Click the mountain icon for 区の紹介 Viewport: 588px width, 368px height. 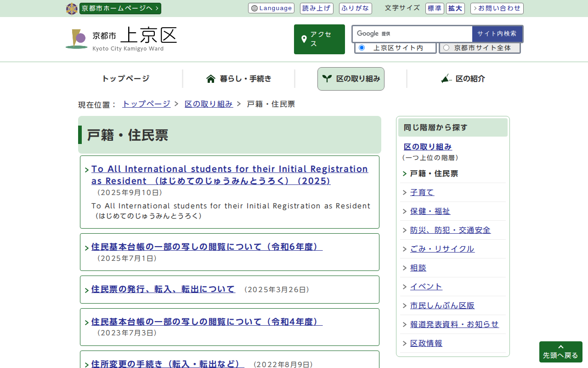coord(446,79)
